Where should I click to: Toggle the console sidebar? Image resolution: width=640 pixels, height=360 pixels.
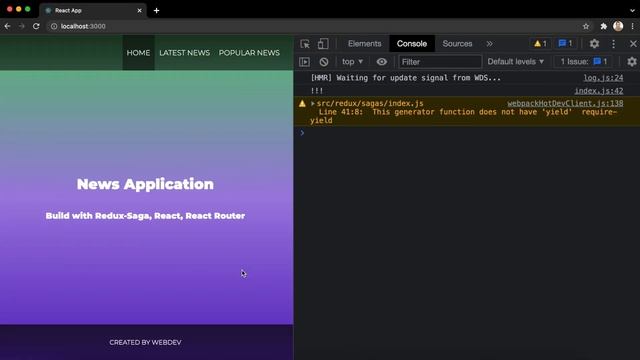(304, 62)
